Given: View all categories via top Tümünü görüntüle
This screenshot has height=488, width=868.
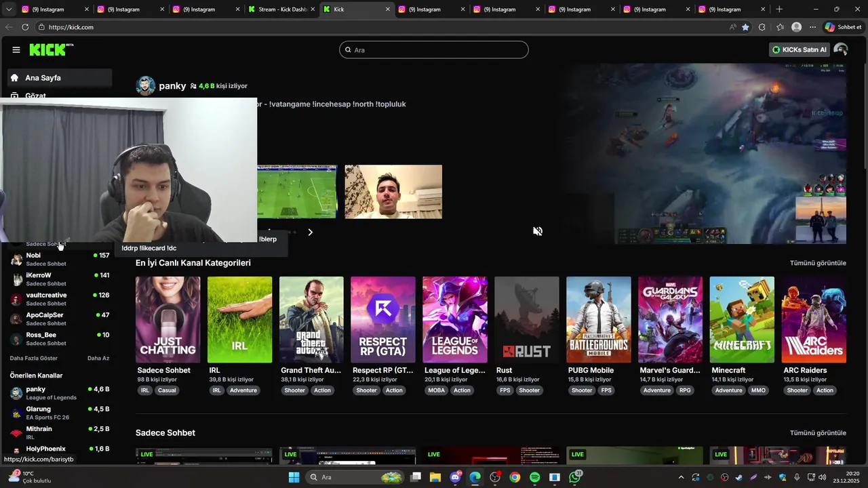Looking at the screenshot, I should (x=818, y=263).
